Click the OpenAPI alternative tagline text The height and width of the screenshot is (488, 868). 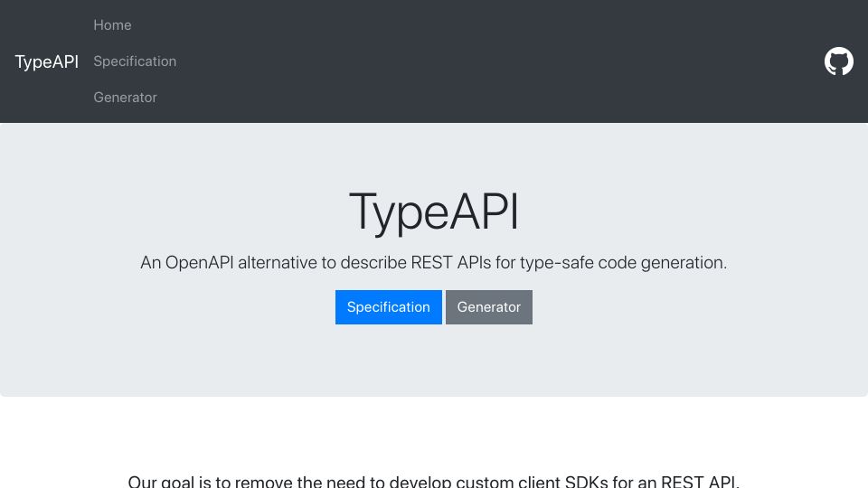pyautogui.click(x=433, y=262)
